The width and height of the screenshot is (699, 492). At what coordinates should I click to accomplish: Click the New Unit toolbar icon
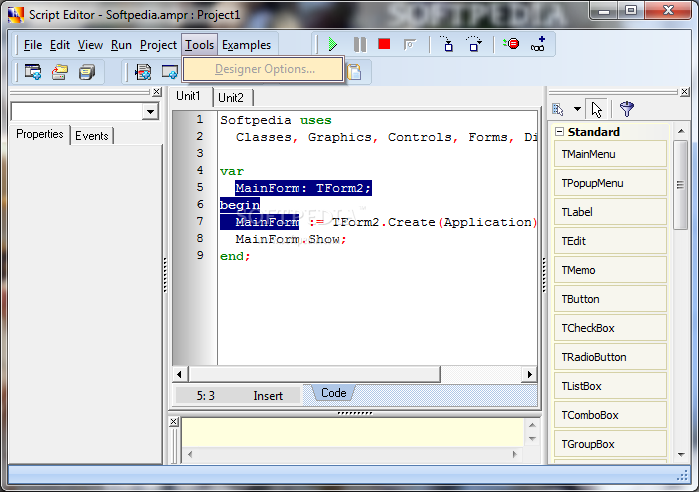pos(143,72)
